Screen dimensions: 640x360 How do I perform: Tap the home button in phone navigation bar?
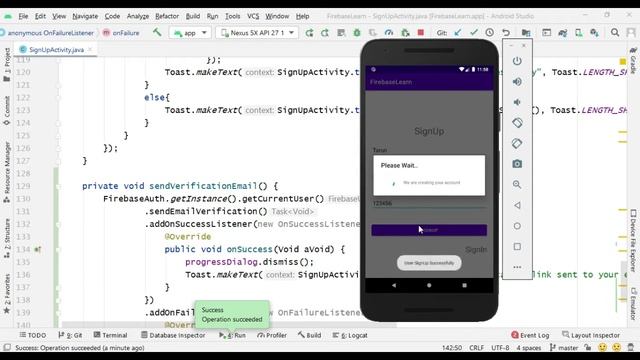(x=429, y=285)
